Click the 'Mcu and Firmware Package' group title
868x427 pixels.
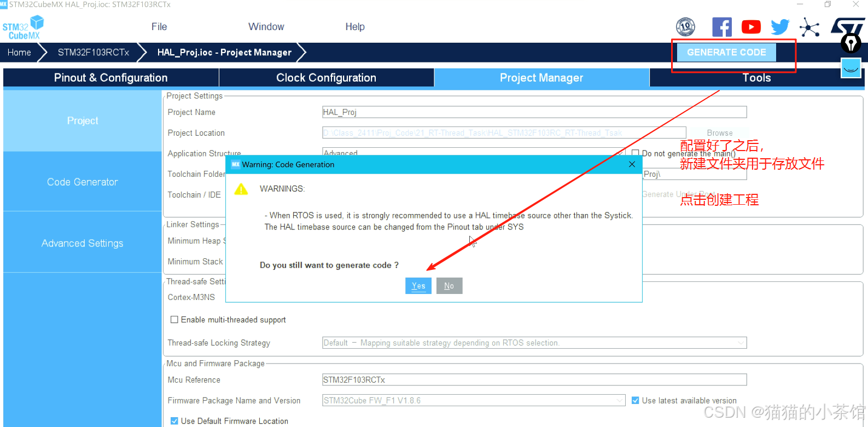[215, 363]
